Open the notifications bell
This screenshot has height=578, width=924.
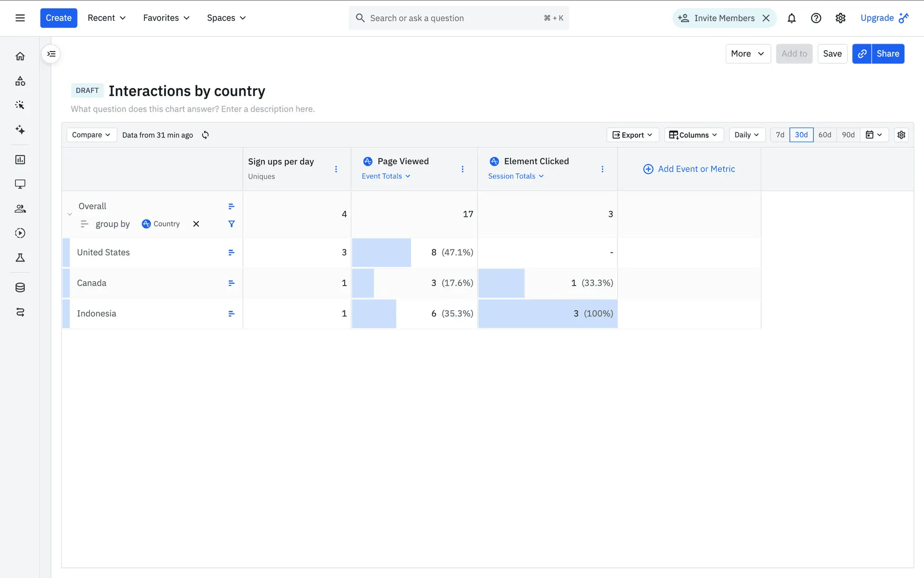[792, 18]
